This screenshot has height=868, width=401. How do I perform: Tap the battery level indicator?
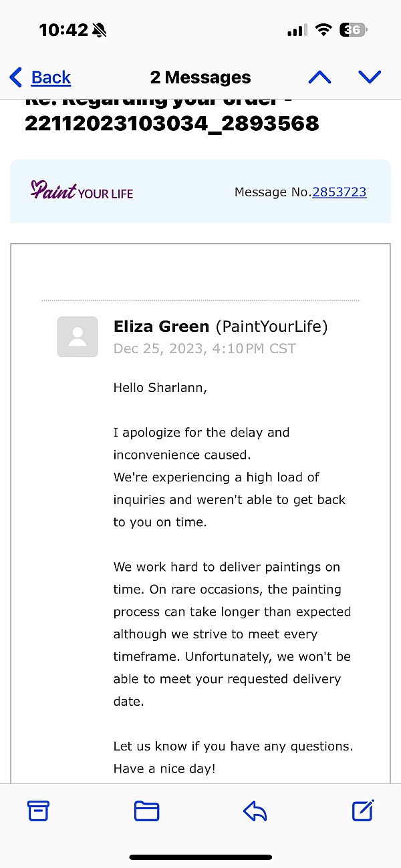pos(353,30)
